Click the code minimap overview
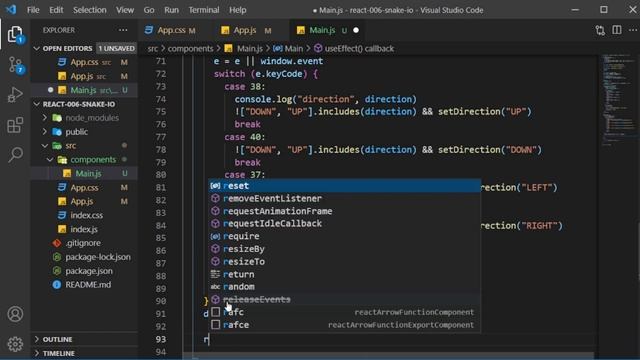640x360 pixels. (619, 100)
